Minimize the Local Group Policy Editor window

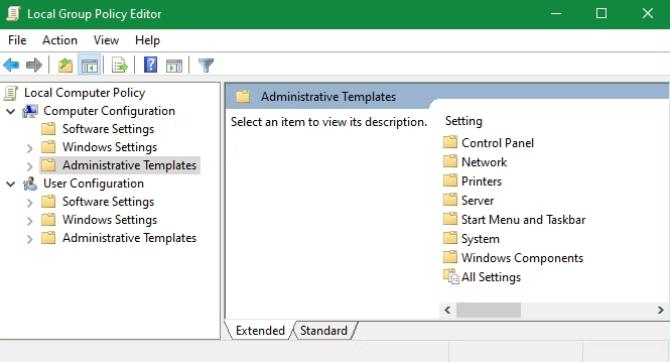[x=556, y=13]
